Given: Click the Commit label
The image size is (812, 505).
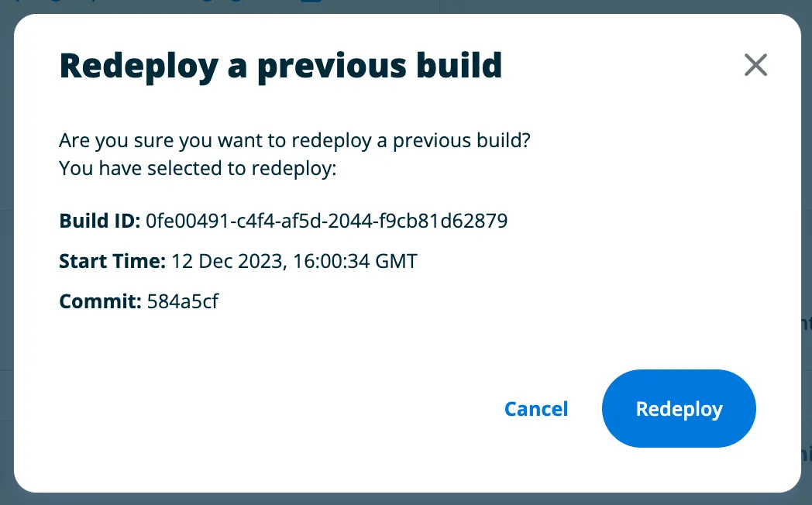Looking at the screenshot, I should 100,301.
